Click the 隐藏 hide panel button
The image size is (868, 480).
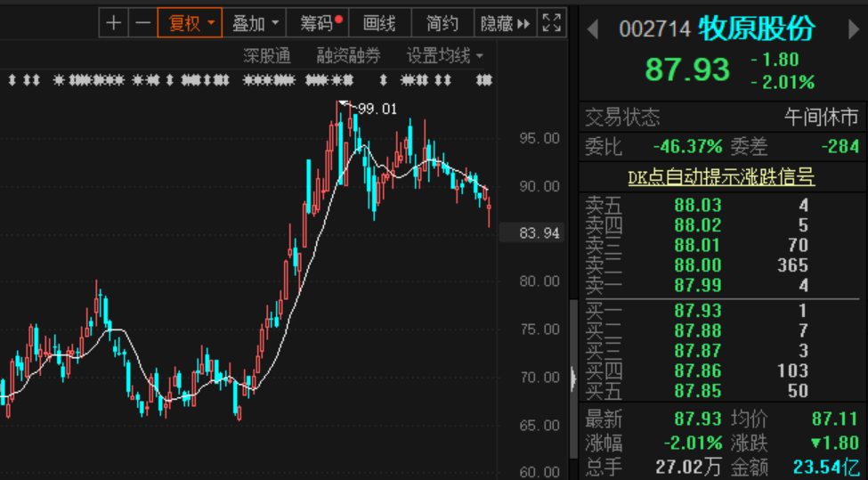506,23
